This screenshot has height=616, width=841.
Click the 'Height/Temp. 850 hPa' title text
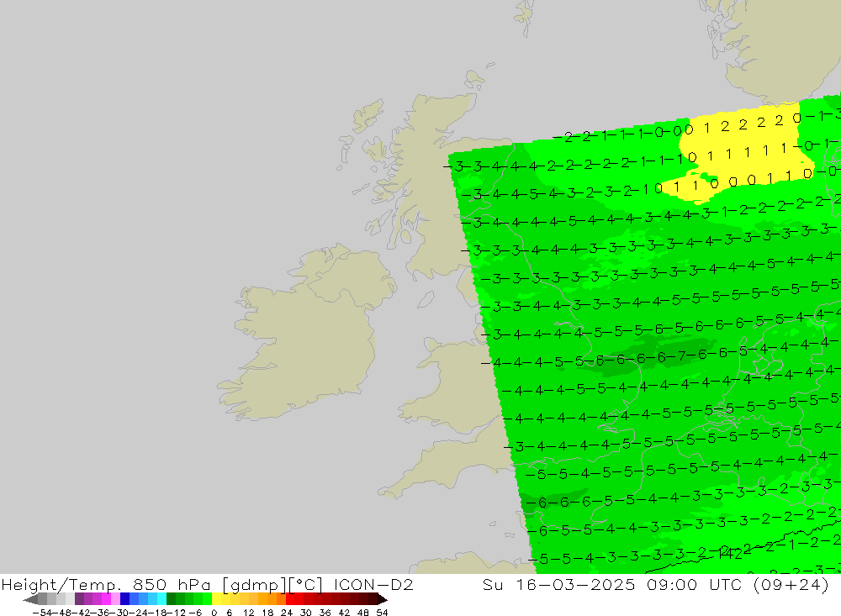click(106, 585)
